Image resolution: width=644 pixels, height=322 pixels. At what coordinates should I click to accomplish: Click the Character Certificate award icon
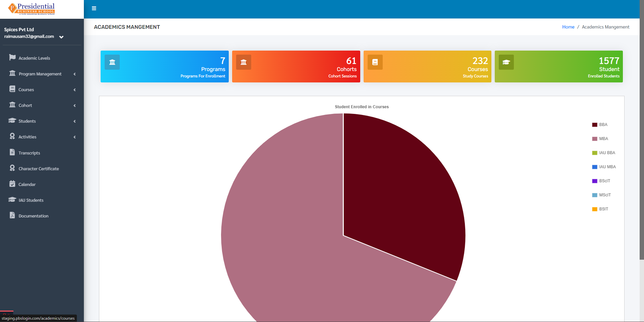[x=12, y=168]
